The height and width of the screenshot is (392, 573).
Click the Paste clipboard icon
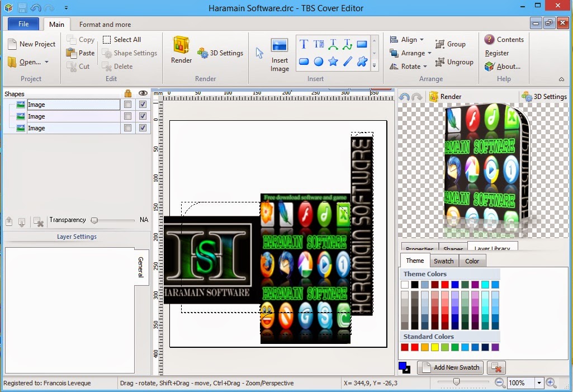[x=71, y=53]
